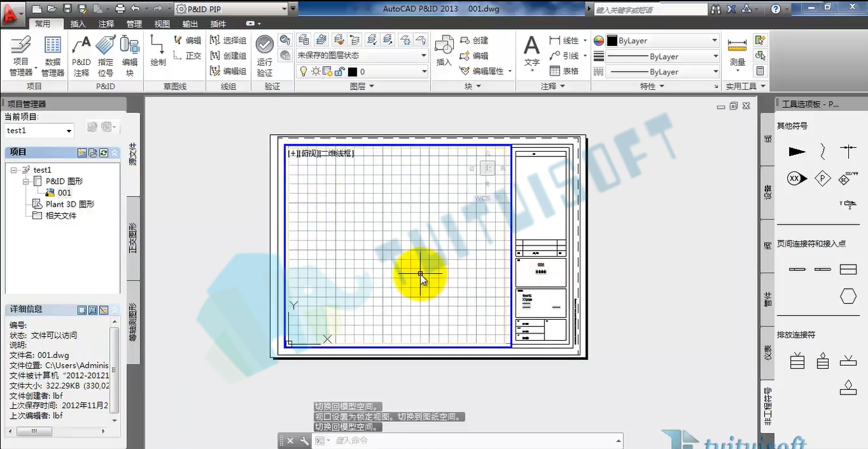Run the 运行验证 validation tool
The width and height of the screenshot is (868, 449).
click(265, 56)
